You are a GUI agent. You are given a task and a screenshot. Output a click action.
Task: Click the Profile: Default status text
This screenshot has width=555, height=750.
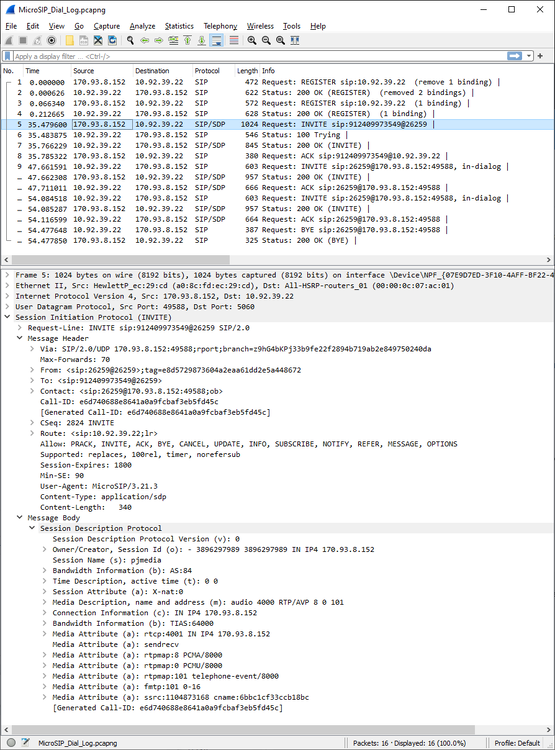point(517,743)
